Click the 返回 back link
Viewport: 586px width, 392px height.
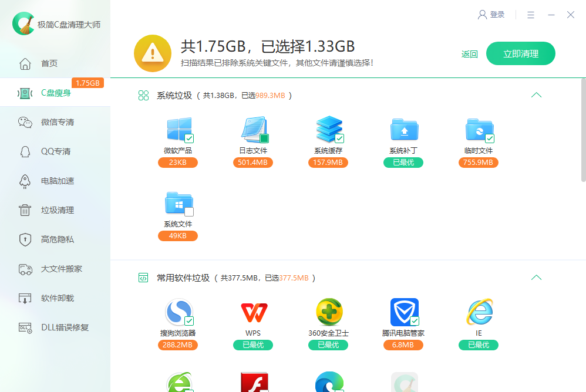coord(470,53)
